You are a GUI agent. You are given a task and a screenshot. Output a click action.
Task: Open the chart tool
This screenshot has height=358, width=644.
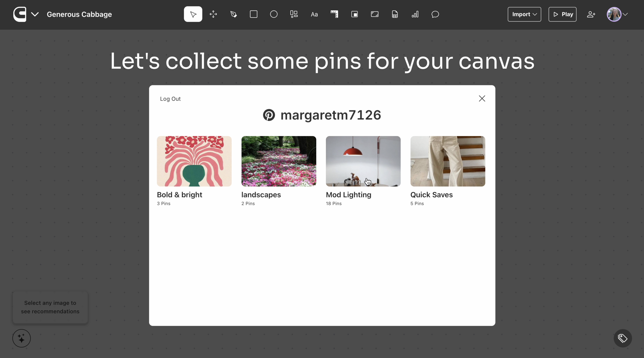[x=415, y=14]
